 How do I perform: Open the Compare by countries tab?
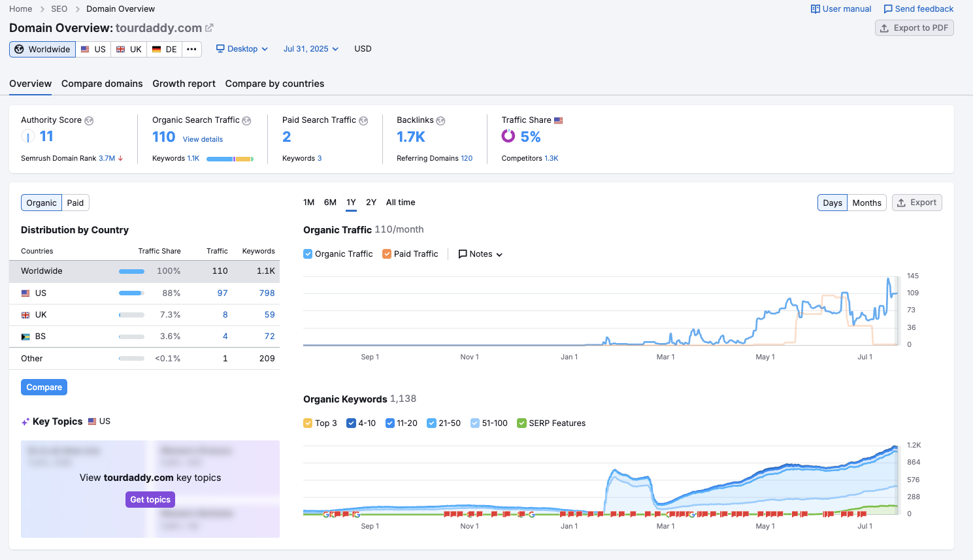coord(274,84)
